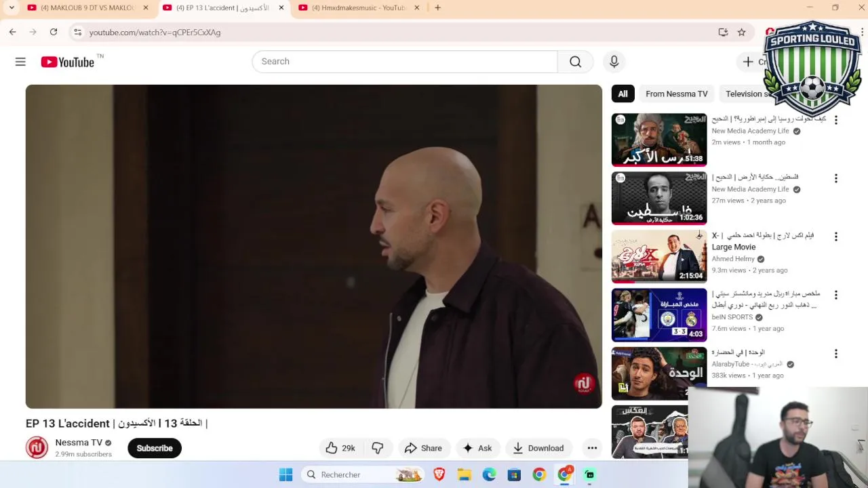Switch to MAKLOUB 9 DT VS MAKLOUB tab
Viewport: 868px width, 488px height.
(88, 7)
